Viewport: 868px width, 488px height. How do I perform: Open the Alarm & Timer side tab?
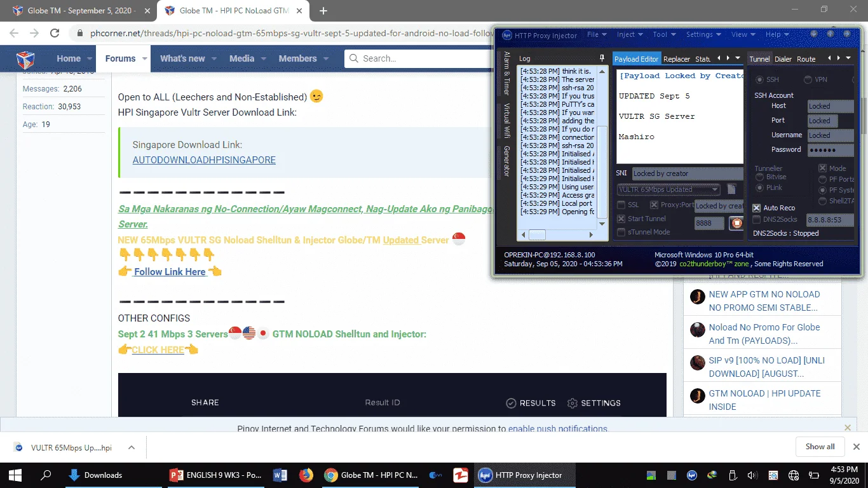[506, 73]
